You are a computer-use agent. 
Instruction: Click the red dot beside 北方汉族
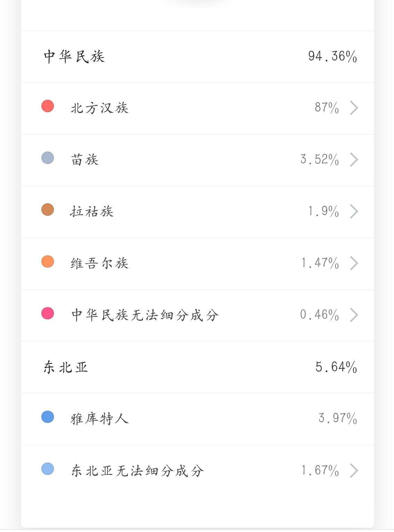coord(48,106)
